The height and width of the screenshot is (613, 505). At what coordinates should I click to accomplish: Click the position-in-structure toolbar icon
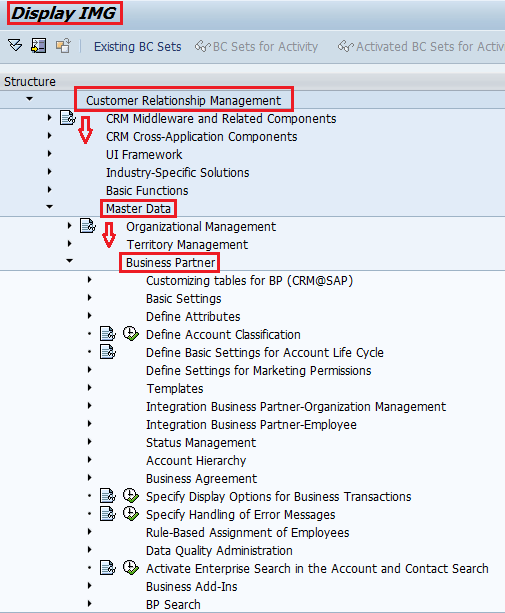pyautogui.click(x=38, y=46)
